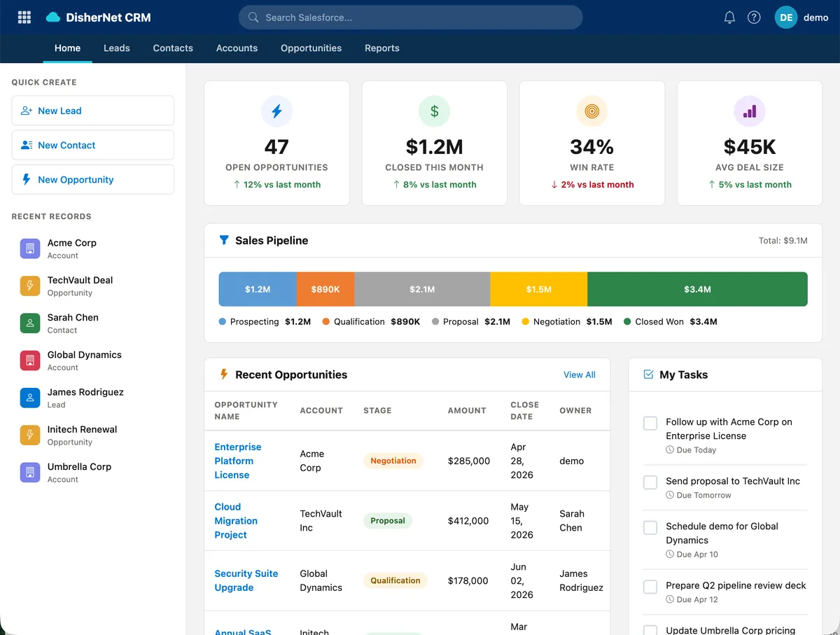Click the TechVault Inc account cell

coord(321,521)
